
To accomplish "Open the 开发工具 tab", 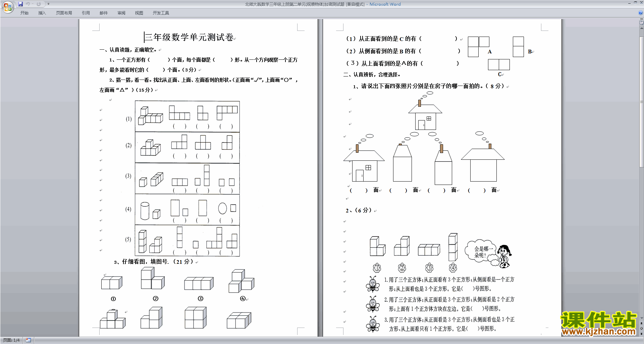I will pos(161,13).
